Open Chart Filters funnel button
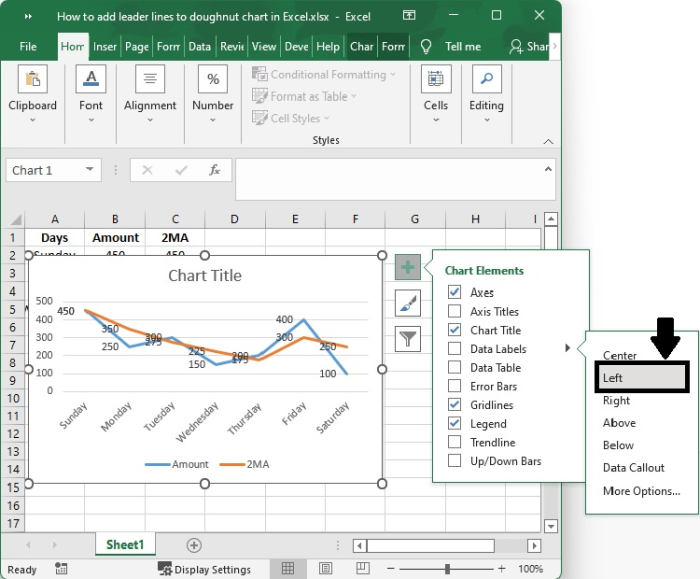The height and width of the screenshot is (579, 700). [x=408, y=339]
